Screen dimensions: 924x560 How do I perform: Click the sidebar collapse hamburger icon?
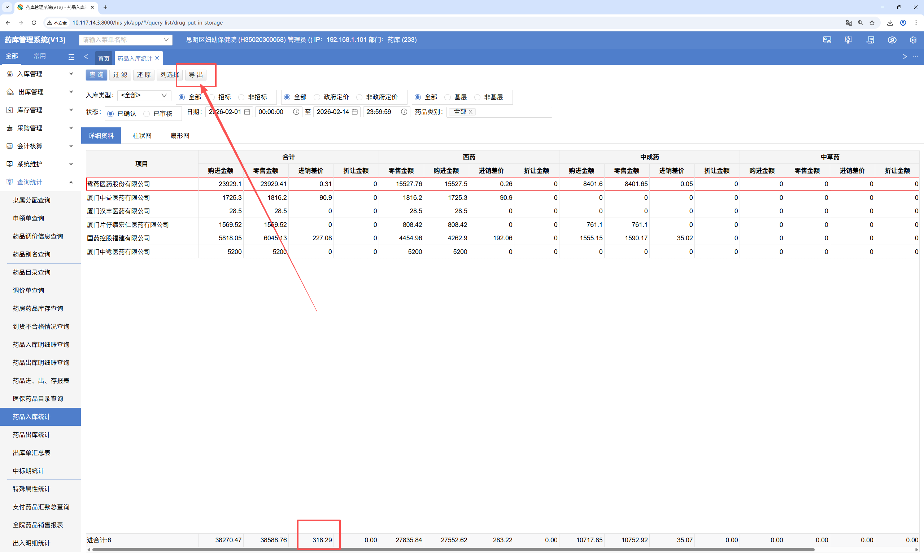coord(71,57)
